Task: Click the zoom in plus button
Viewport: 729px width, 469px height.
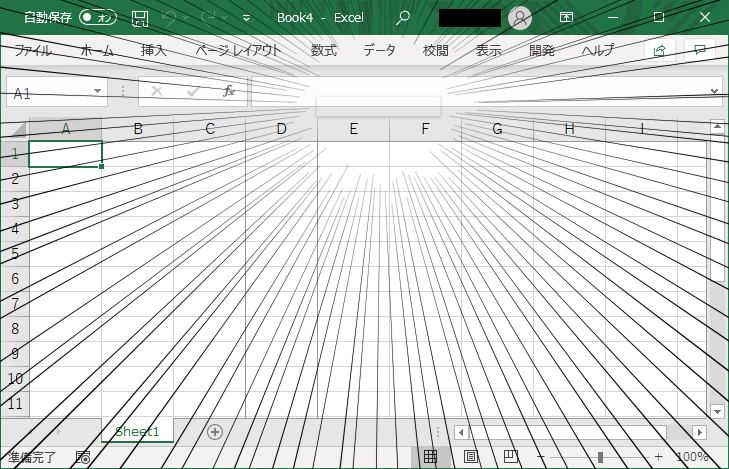Action: 658,457
